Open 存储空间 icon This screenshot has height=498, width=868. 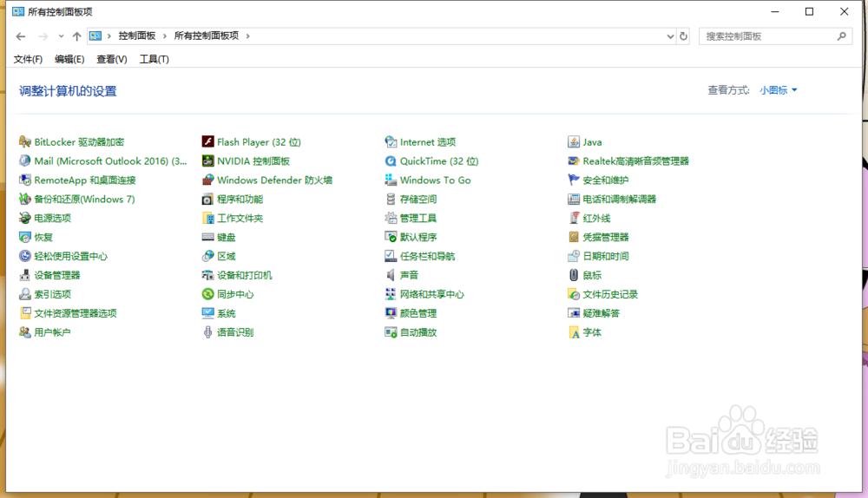pyautogui.click(x=391, y=199)
